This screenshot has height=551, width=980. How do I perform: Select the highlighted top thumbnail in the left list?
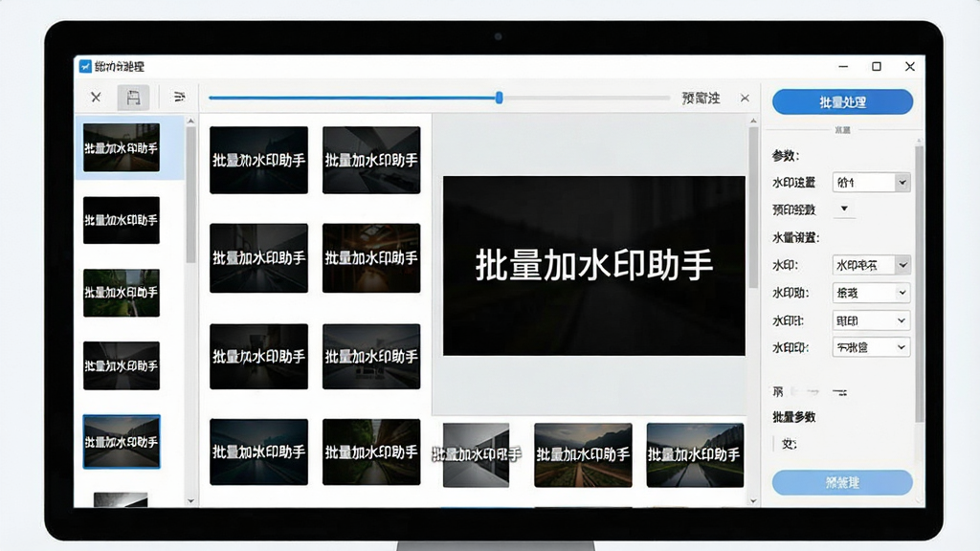tap(122, 147)
